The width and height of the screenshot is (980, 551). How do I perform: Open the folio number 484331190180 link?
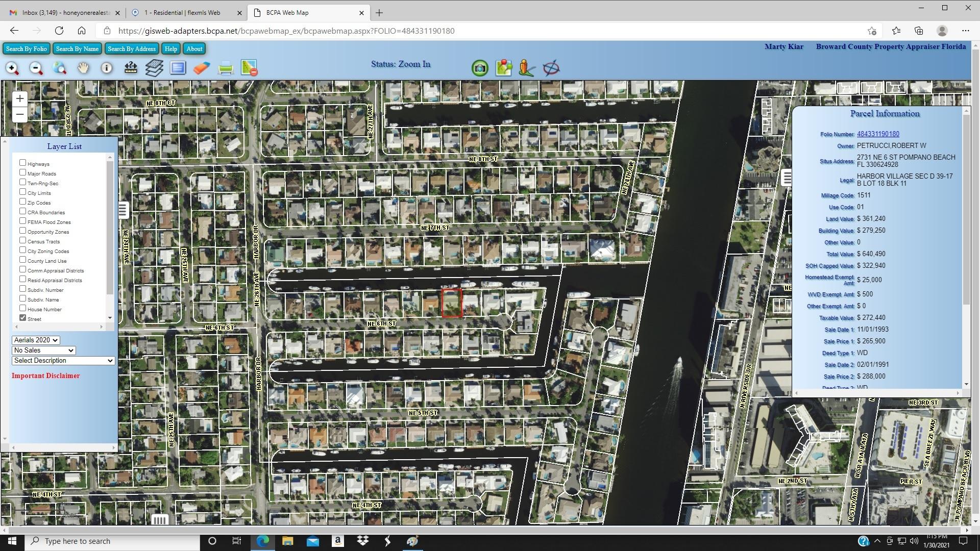click(878, 134)
